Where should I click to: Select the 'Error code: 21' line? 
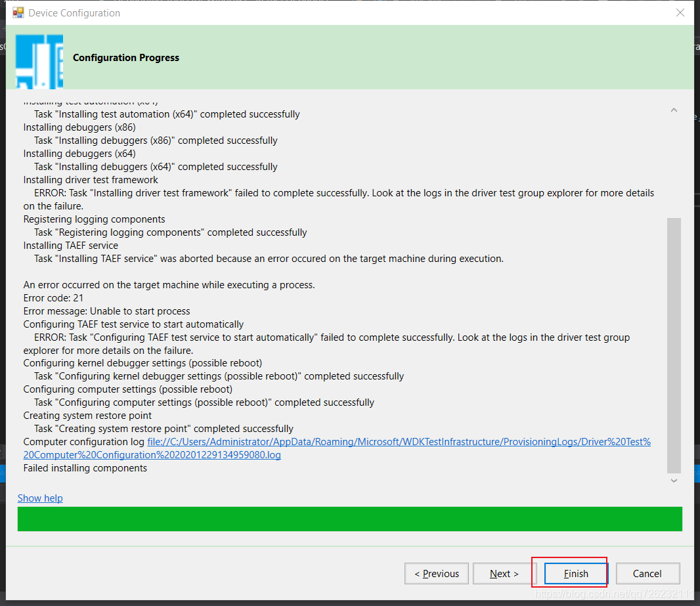53,297
